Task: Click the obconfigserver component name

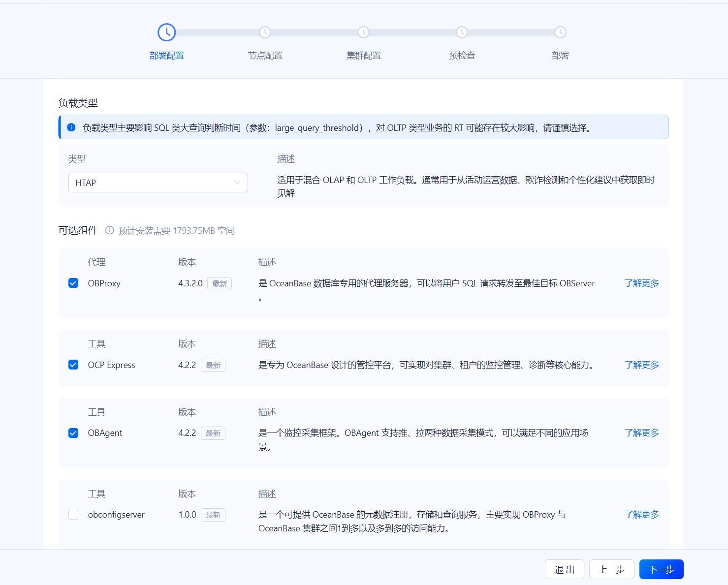Action: [x=116, y=515]
